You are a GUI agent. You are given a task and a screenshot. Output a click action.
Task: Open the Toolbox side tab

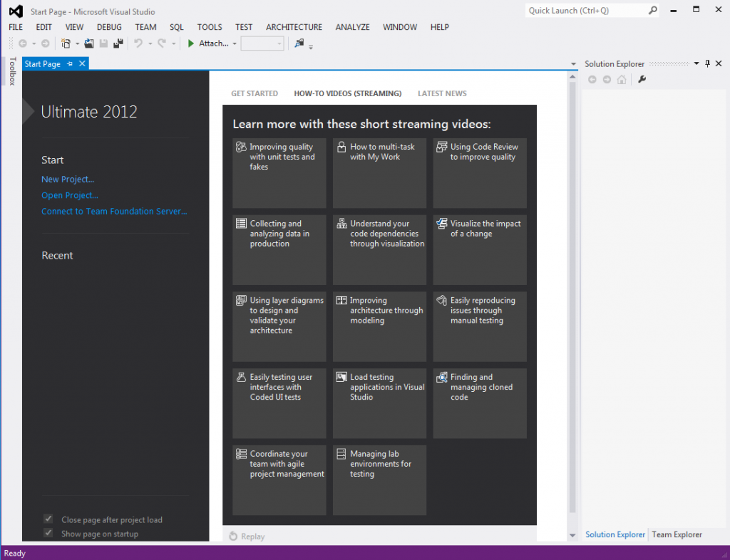[x=12, y=71]
